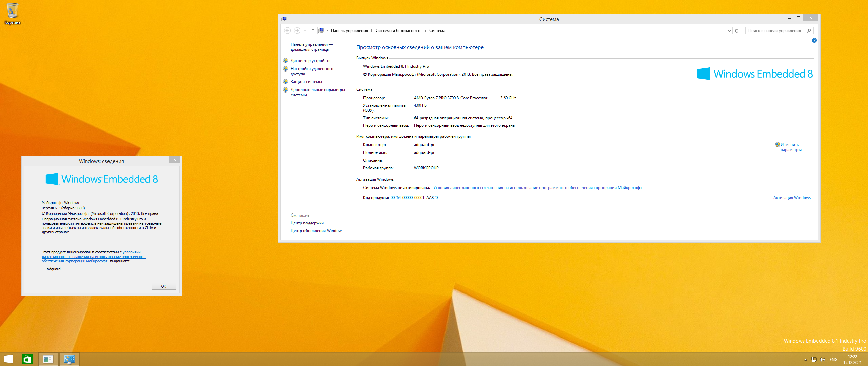Click the shield icon beside Настройка удаленного доступа
Image resolution: width=868 pixels, height=366 pixels.
pos(285,69)
